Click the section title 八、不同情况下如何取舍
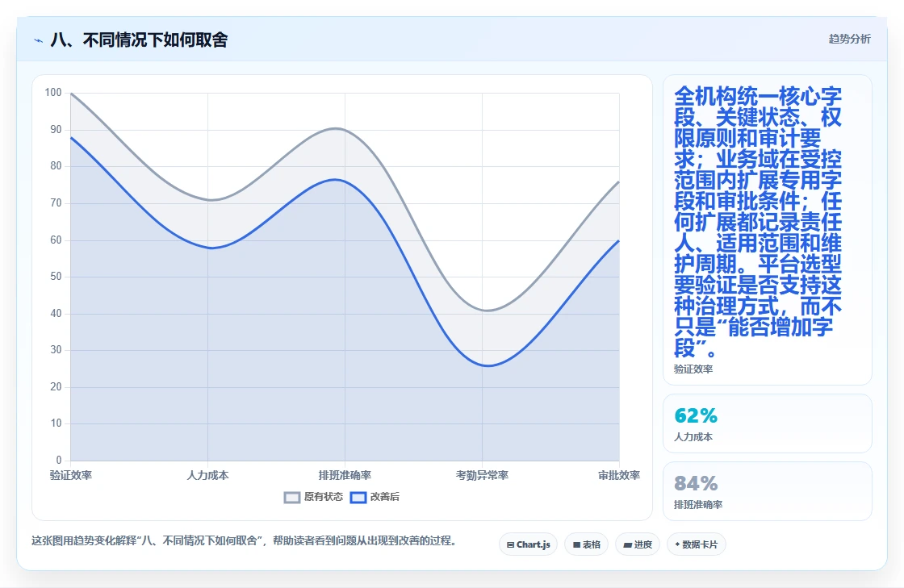Screen dimensions: 904x588 pyautogui.click(x=139, y=40)
